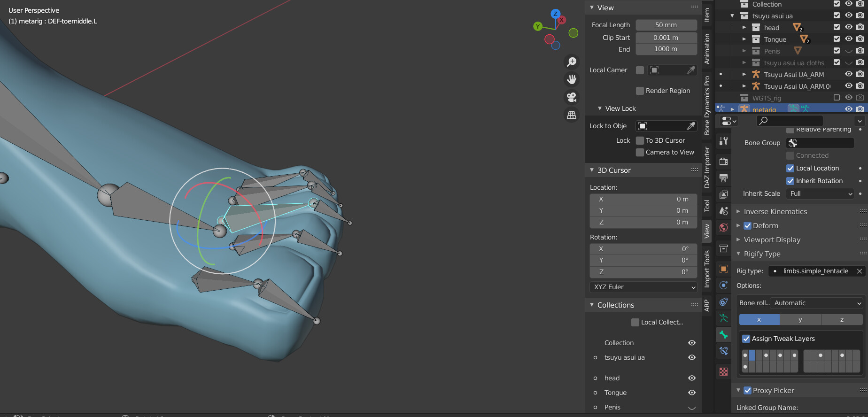Click the Clip End 1000 m field
The image size is (868, 417).
(x=666, y=49)
